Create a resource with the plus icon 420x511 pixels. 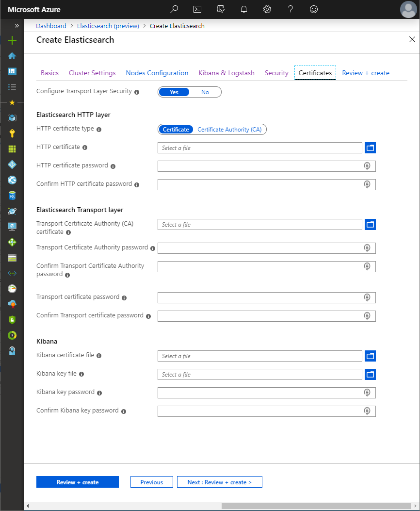click(12, 40)
